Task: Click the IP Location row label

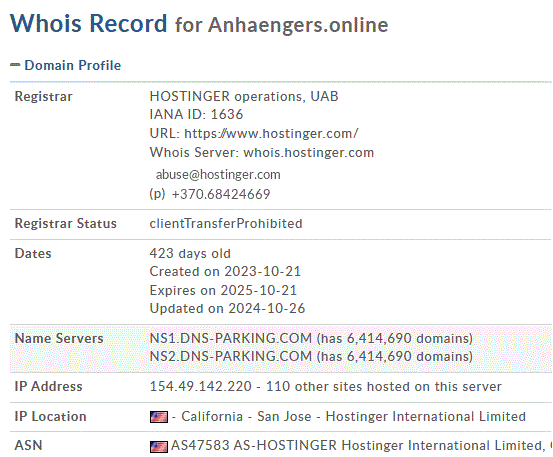Action: pos(50,416)
